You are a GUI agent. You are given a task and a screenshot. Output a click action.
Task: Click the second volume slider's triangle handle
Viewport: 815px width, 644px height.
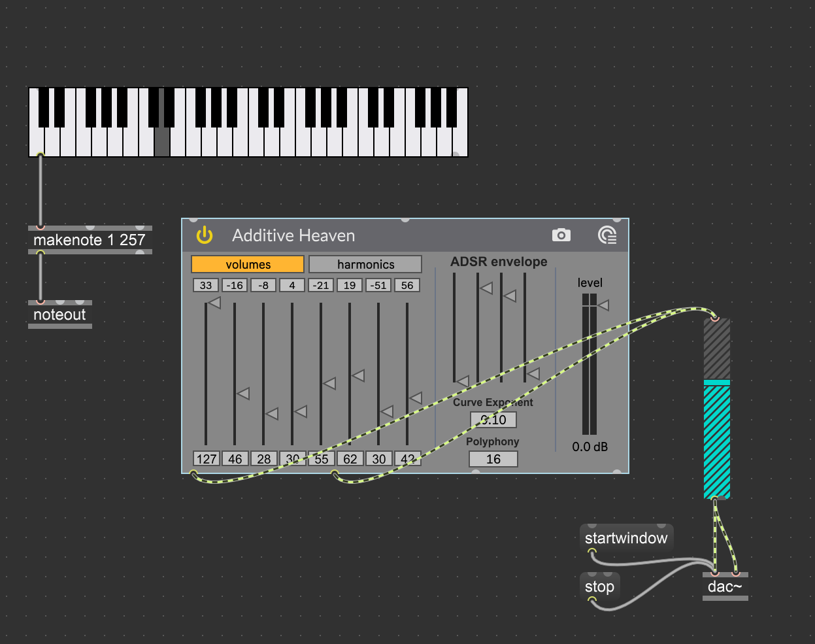pyautogui.click(x=243, y=394)
